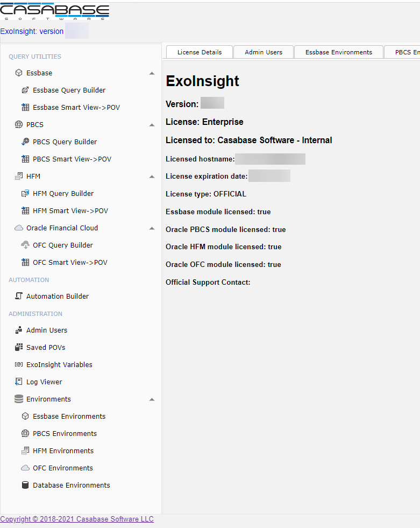Image resolution: width=420 pixels, height=528 pixels.
Task: Click the Oracle Financial Cloud label
Action: coord(62,228)
